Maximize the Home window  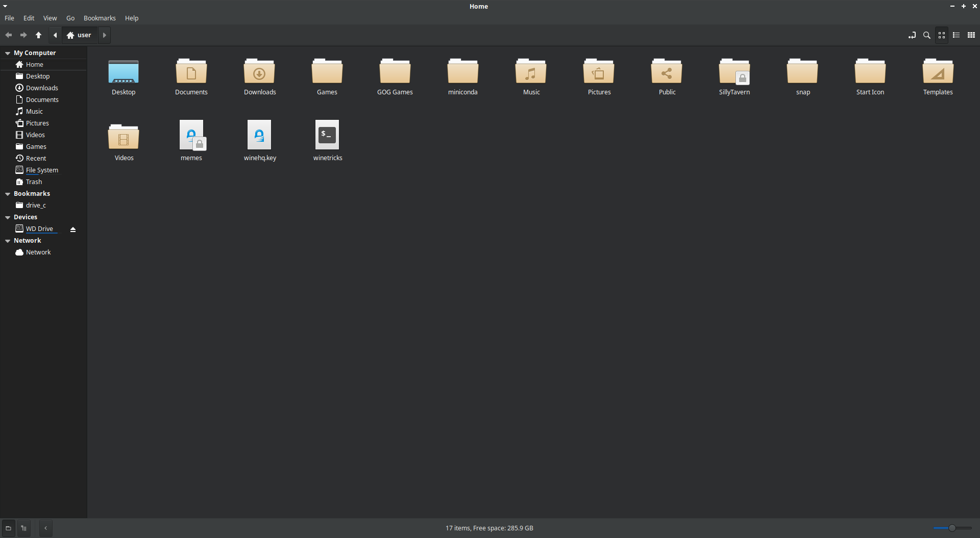pyautogui.click(x=964, y=6)
